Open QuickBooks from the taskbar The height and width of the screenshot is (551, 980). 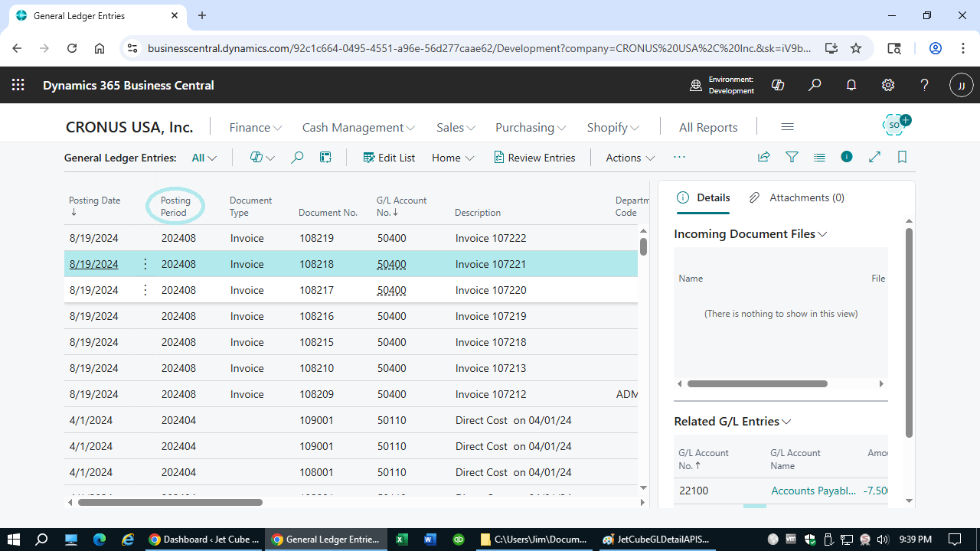tap(458, 540)
